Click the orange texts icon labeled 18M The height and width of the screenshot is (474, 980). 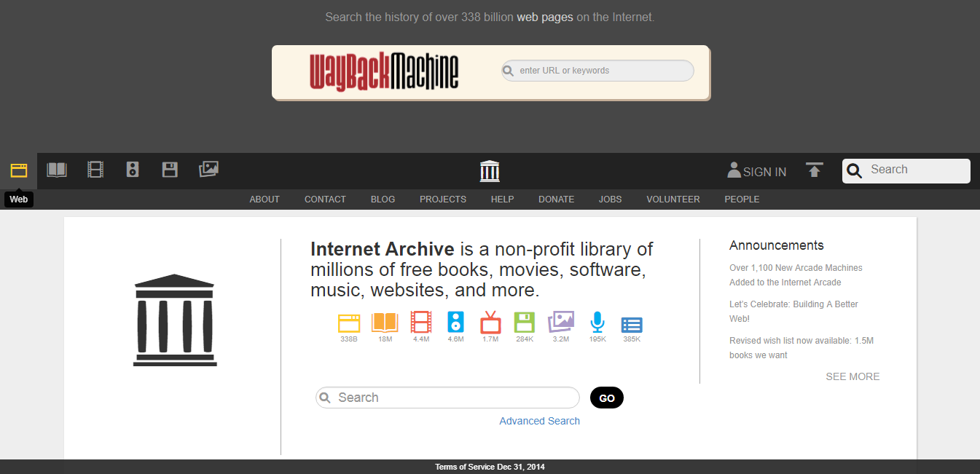[x=385, y=323]
